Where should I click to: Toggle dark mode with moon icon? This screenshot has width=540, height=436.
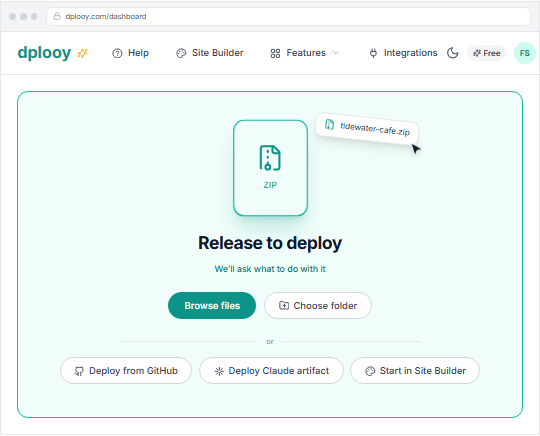pyautogui.click(x=453, y=53)
